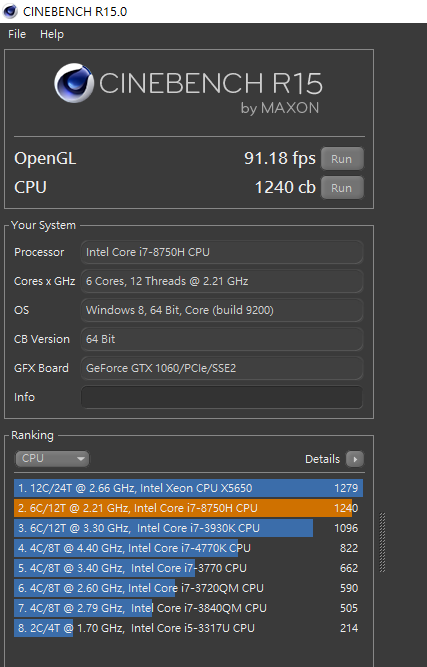Click the Info text field
This screenshot has height=667, width=427.
click(222, 397)
